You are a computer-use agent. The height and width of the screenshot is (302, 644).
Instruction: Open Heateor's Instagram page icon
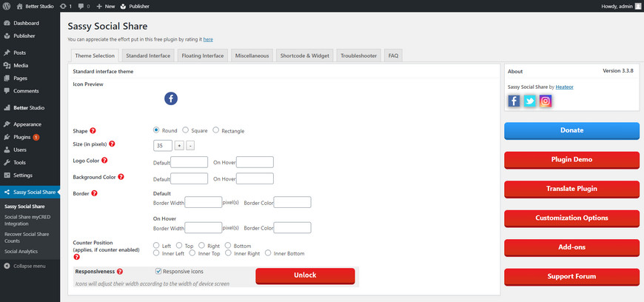(x=545, y=101)
